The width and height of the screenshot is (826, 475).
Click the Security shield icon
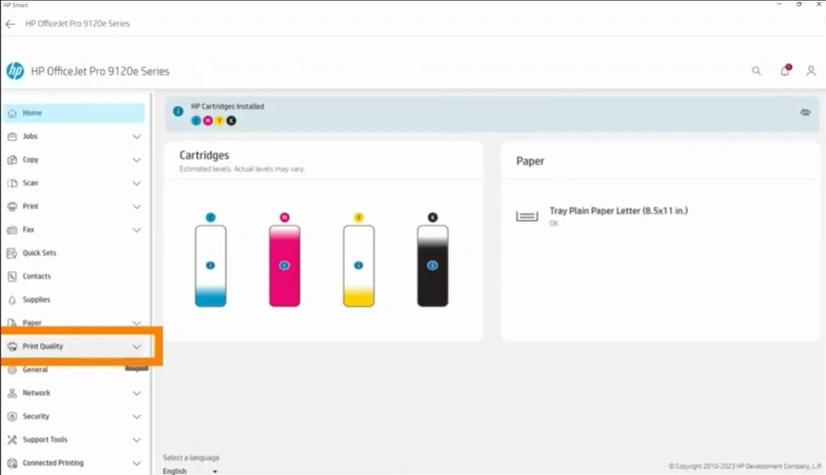point(12,416)
